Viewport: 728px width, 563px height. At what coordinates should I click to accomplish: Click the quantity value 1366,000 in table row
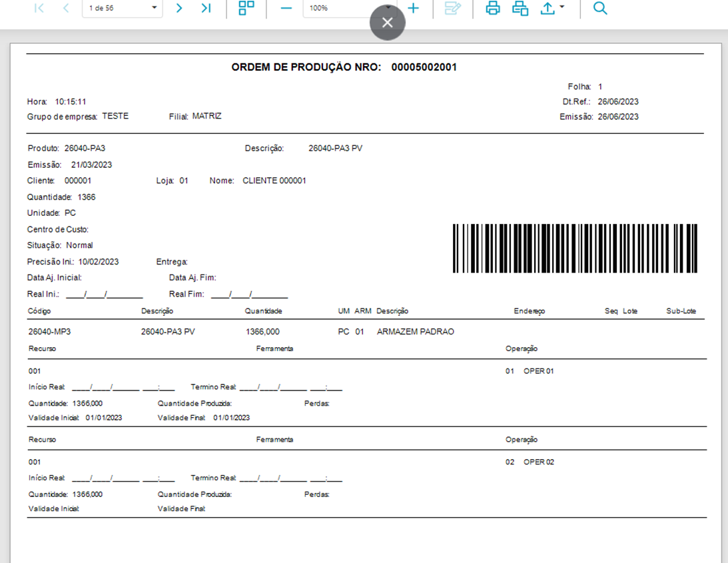coord(263,332)
